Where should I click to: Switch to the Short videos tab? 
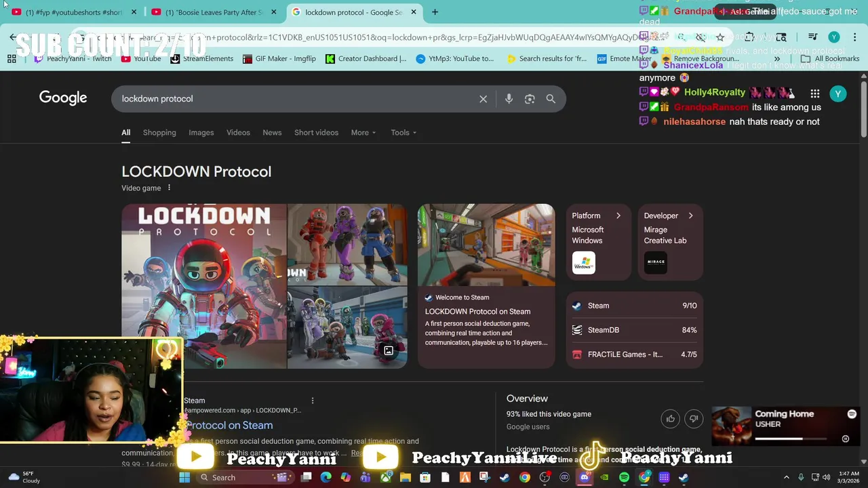316,132
